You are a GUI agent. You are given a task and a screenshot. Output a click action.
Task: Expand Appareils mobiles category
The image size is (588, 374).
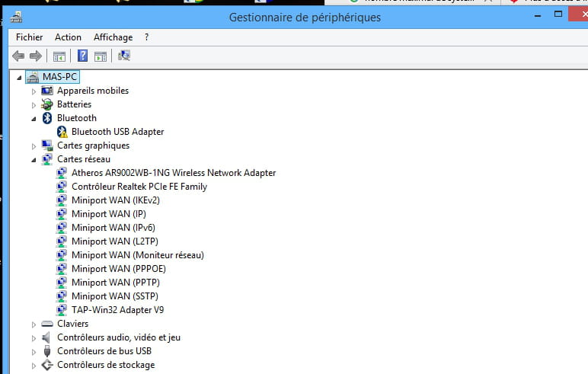(34, 91)
